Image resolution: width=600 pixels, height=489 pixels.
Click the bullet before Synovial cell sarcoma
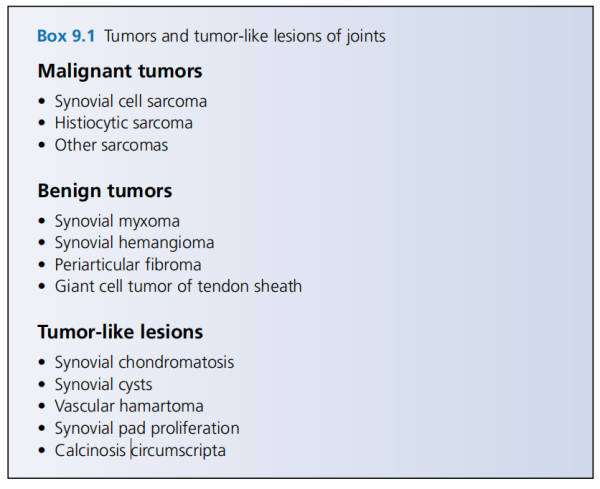pos(42,102)
